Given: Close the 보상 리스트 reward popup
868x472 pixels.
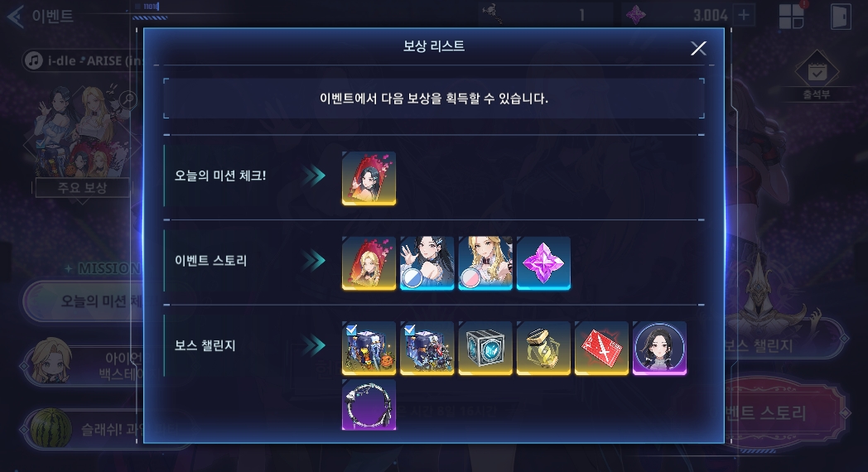Looking at the screenshot, I should [x=698, y=49].
